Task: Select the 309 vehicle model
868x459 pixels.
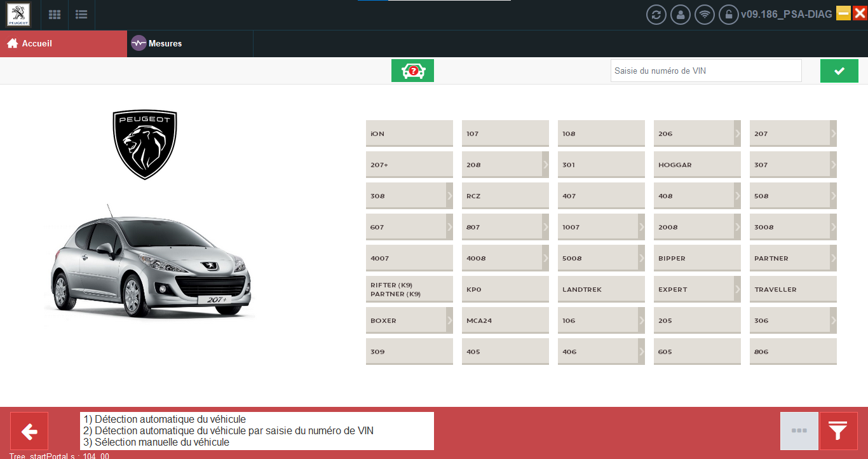Action: click(409, 352)
